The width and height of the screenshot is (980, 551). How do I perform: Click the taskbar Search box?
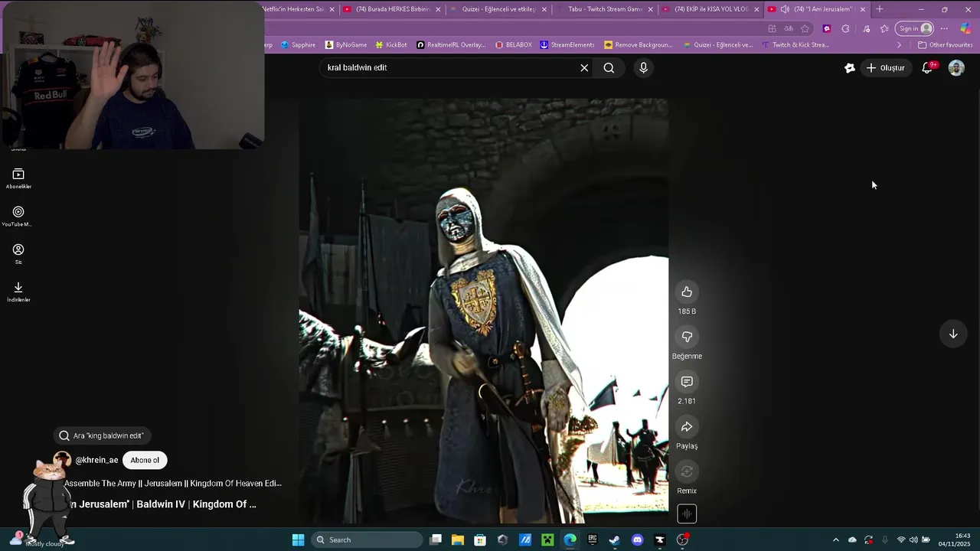[367, 540]
